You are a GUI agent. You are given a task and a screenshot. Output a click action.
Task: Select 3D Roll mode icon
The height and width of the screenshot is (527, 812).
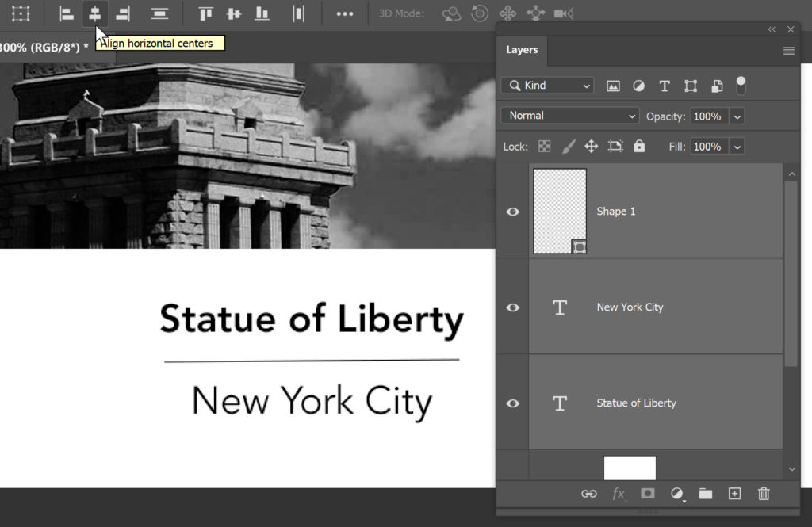pyautogui.click(x=480, y=13)
